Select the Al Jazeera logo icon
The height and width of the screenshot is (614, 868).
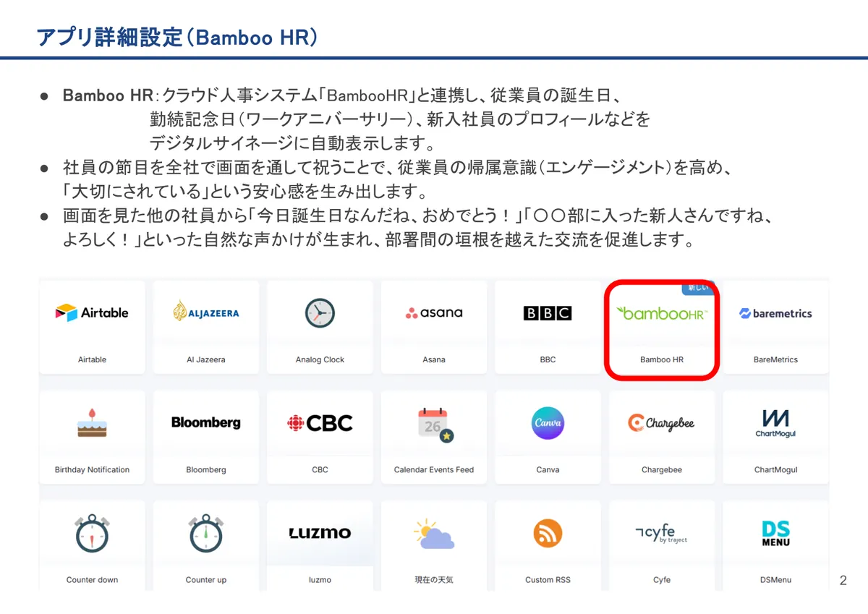tap(206, 312)
